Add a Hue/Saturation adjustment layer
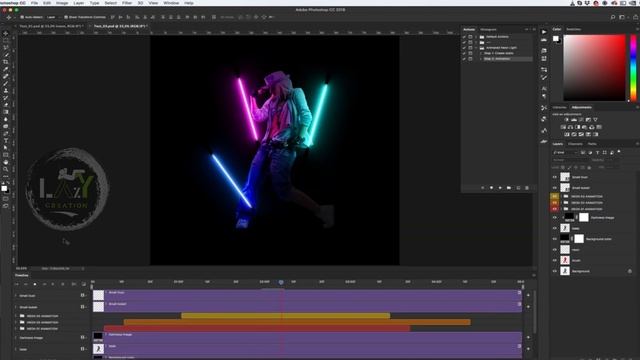The height and width of the screenshot is (360, 640). click(x=563, y=127)
